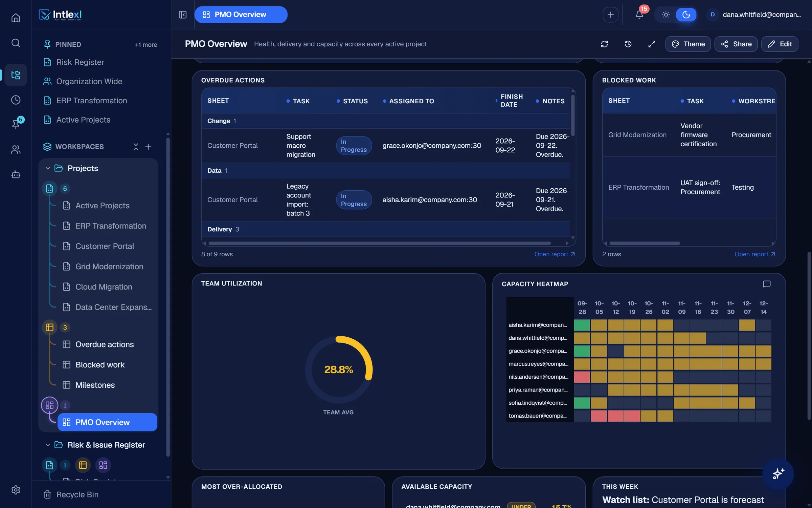Open pinned items icon with badge 5
Viewport: 812px width, 508px height.
coord(16,124)
